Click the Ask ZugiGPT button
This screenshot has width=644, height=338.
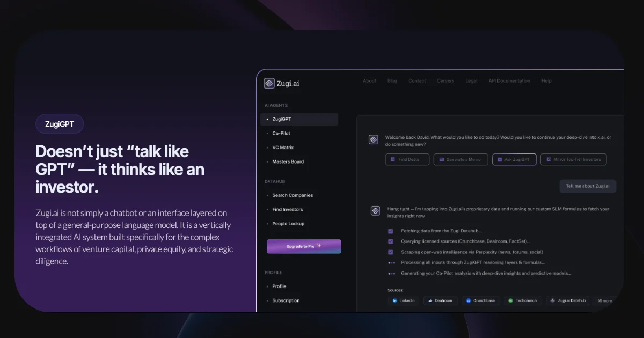(514, 159)
